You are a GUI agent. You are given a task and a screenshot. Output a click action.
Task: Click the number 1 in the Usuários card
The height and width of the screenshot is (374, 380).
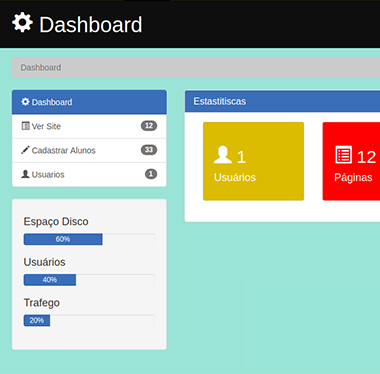click(x=241, y=157)
